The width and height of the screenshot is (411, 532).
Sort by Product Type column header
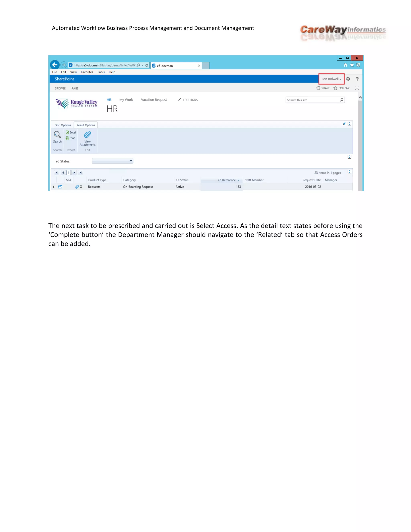97,180
